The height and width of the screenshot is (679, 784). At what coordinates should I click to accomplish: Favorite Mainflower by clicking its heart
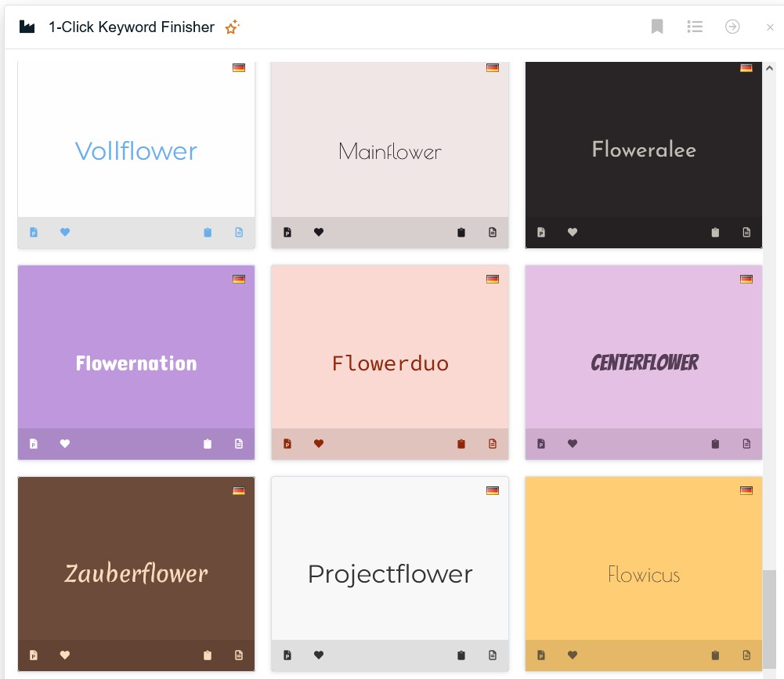319,232
